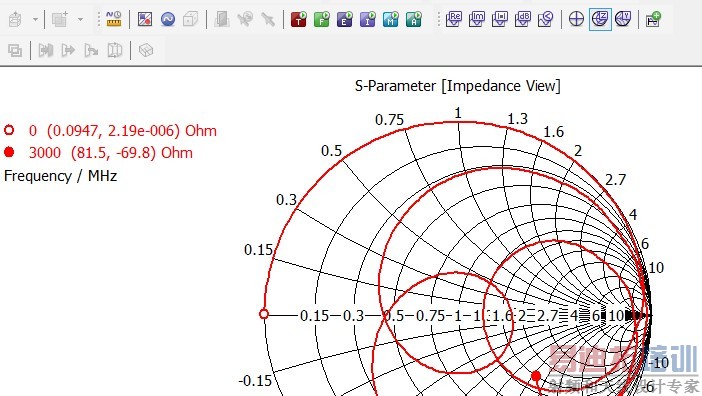Click the grayed-out cylindrical bend icon
This screenshot has height=396, width=702.
pos(115,50)
